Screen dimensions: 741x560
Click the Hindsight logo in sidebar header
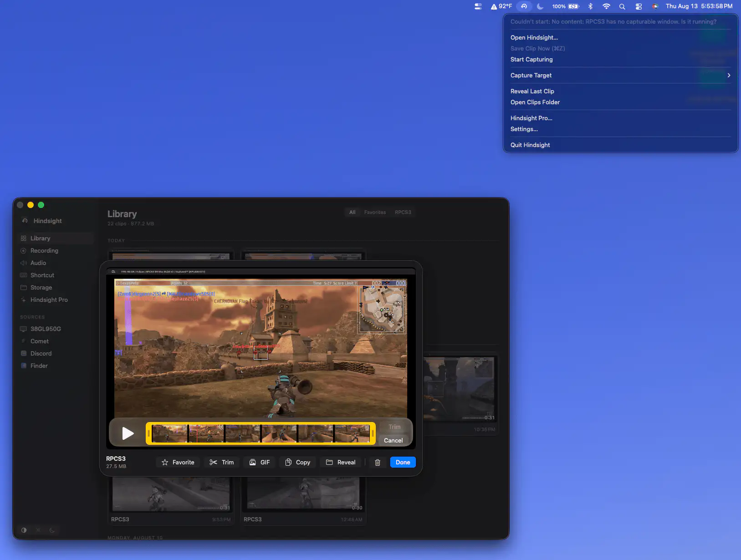pos(25,221)
